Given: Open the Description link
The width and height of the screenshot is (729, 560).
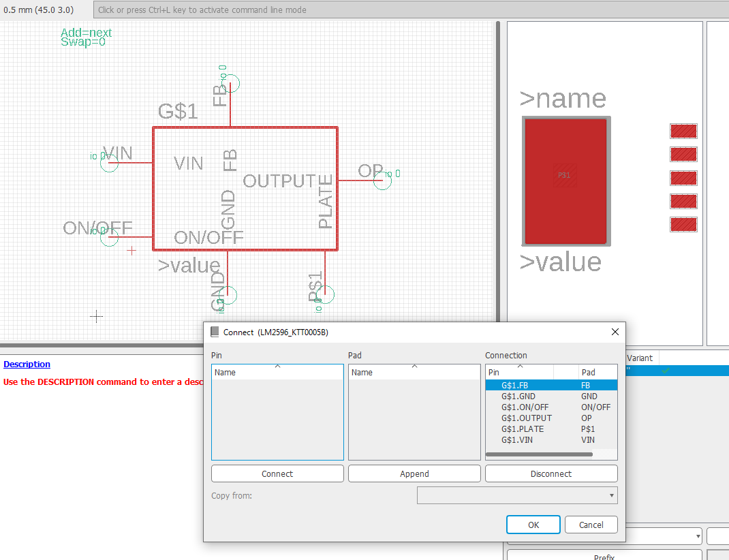Looking at the screenshot, I should tap(27, 364).
